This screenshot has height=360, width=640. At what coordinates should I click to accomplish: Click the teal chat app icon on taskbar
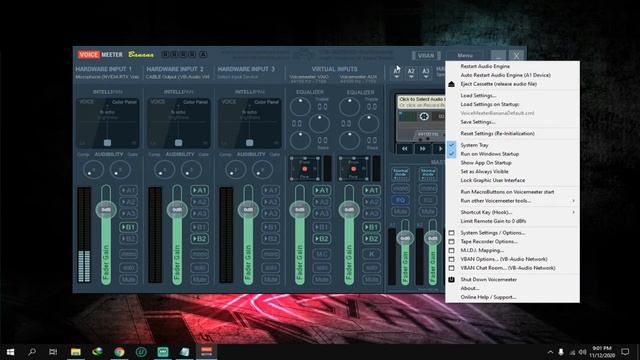coord(163,352)
